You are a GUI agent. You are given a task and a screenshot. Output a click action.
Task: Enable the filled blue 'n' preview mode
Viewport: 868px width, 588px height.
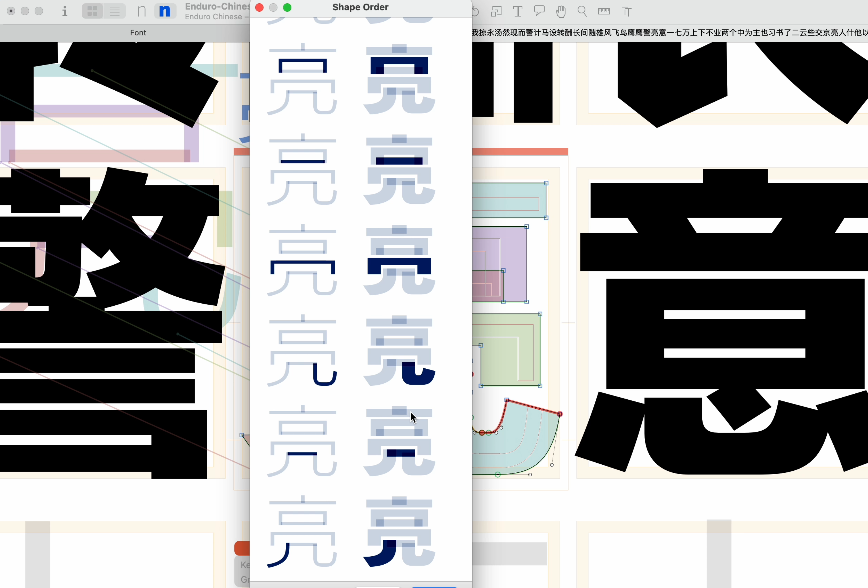coord(165,11)
